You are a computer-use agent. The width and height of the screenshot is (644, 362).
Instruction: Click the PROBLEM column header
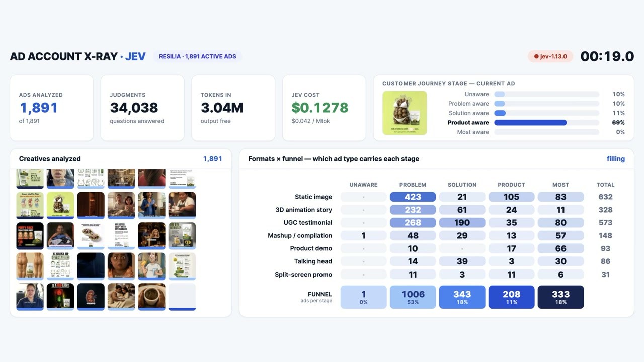[413, 185]
